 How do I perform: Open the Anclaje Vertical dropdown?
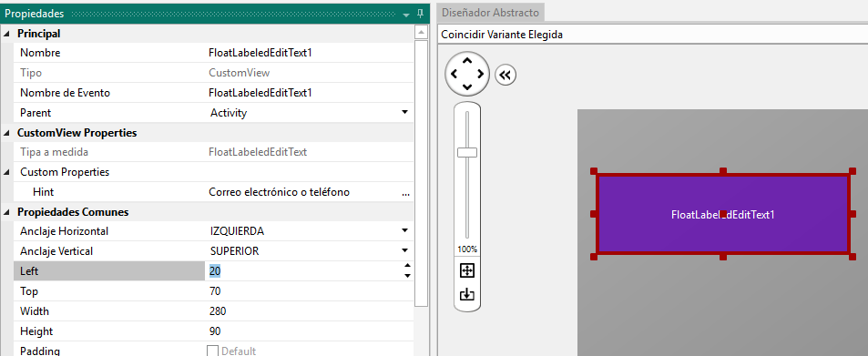coord(404,250)
